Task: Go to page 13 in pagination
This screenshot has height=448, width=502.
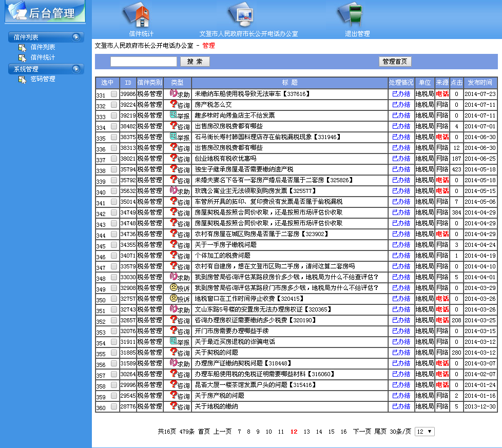Action: coord(307,432)
